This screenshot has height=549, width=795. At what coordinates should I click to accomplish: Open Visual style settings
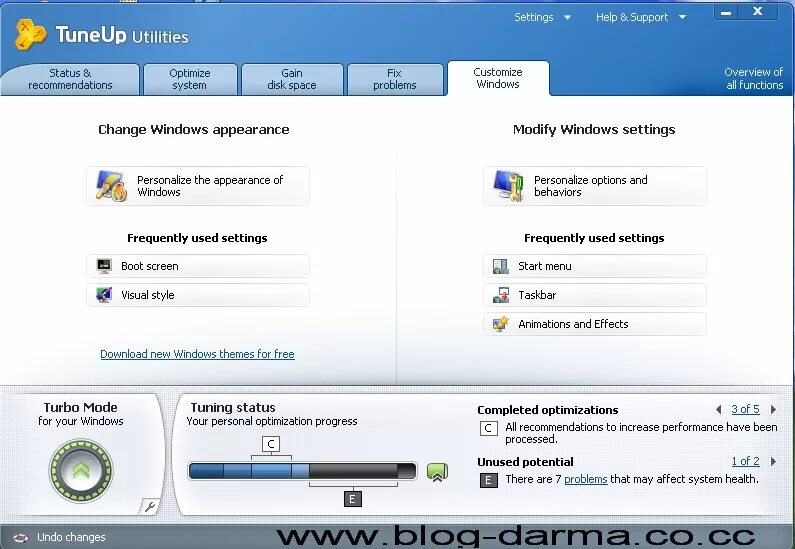click(198, 295)
